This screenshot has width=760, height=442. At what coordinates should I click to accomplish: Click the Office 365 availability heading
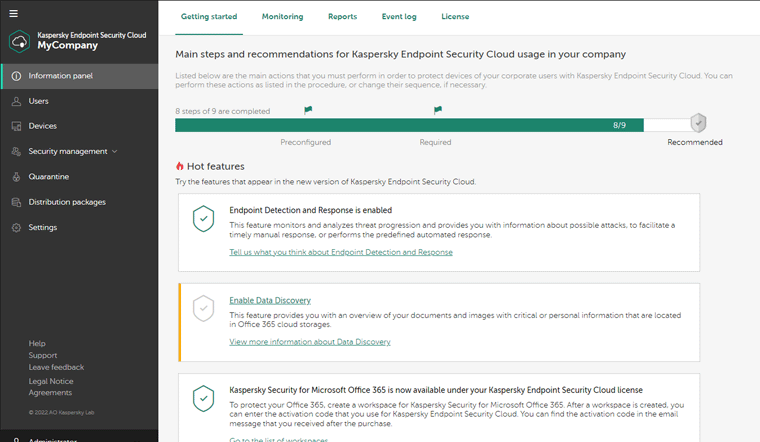pyautogui.click(x=436, y=390)
